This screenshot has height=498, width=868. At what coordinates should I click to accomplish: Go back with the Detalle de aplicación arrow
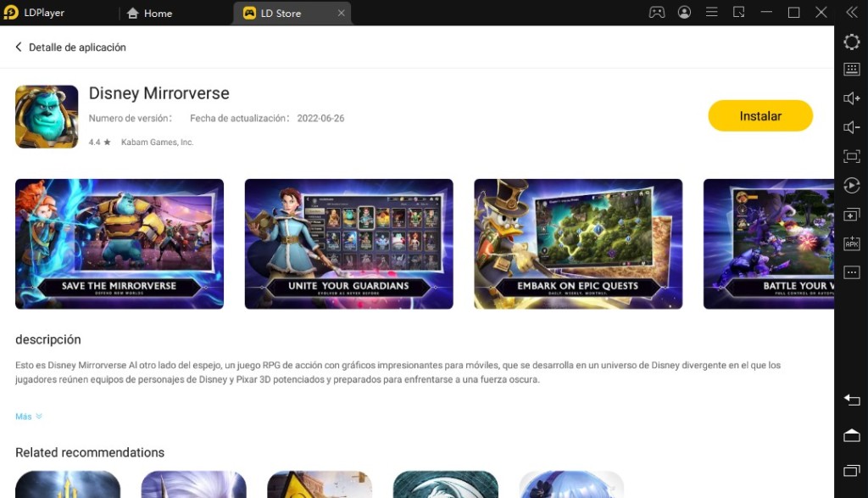pos(19,48)
